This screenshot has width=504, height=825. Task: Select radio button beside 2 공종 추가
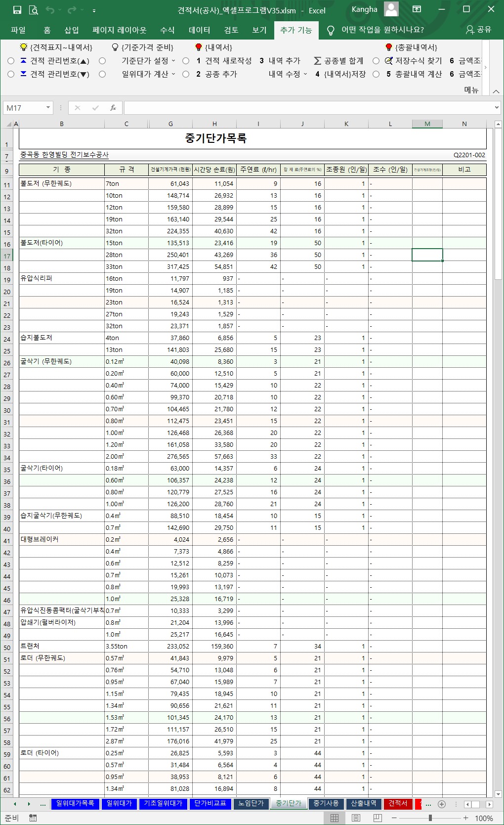pyautogui.click(x=186, y=74)
